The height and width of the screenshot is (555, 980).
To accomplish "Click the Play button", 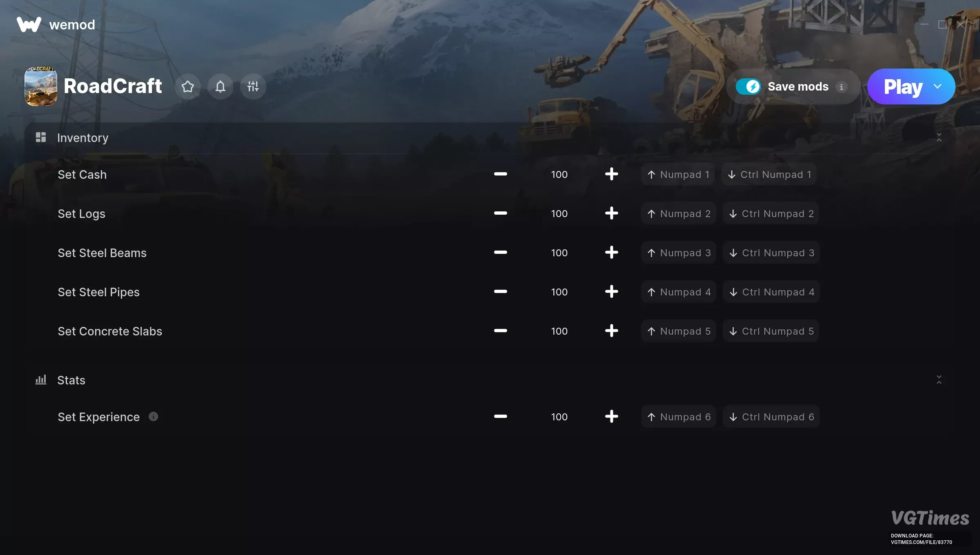I will click(903, 87).
